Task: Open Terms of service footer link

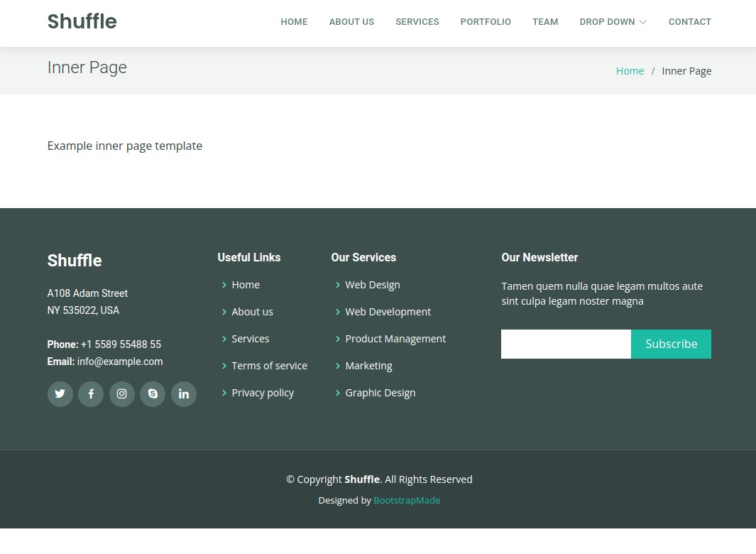Action: point(269,366)
